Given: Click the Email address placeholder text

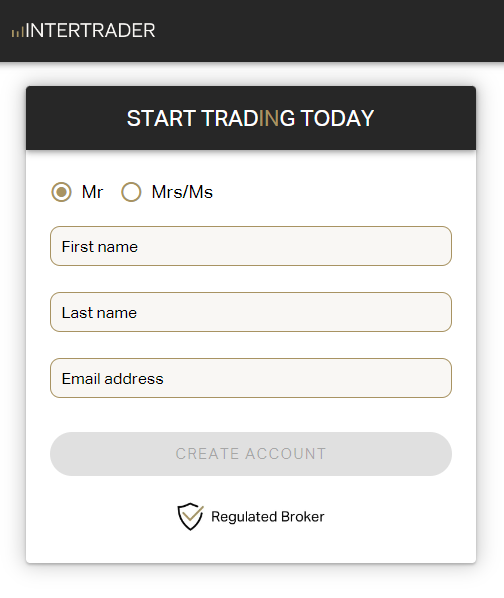Looking at the screenshot, I should [x=112, y=379].
